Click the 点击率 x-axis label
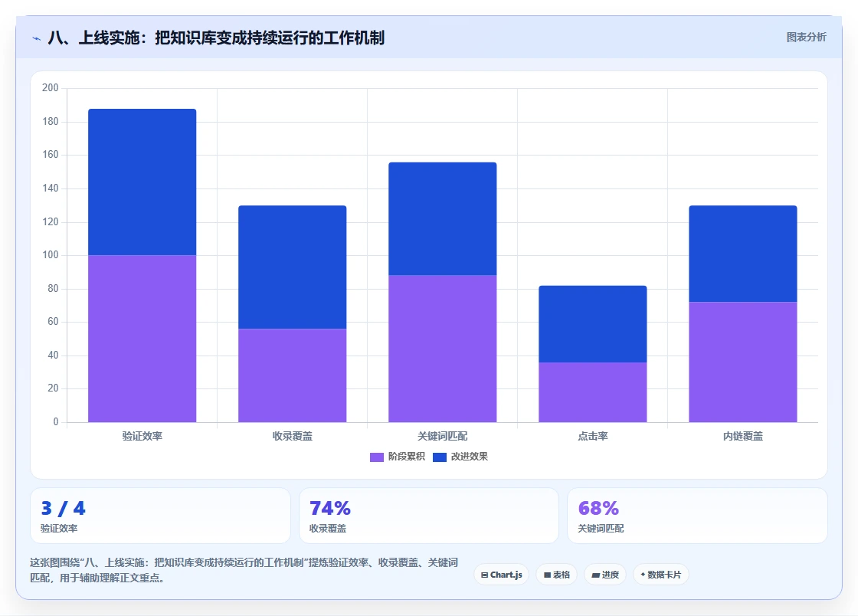Screen dimensions: 858x616 point(593,437)
